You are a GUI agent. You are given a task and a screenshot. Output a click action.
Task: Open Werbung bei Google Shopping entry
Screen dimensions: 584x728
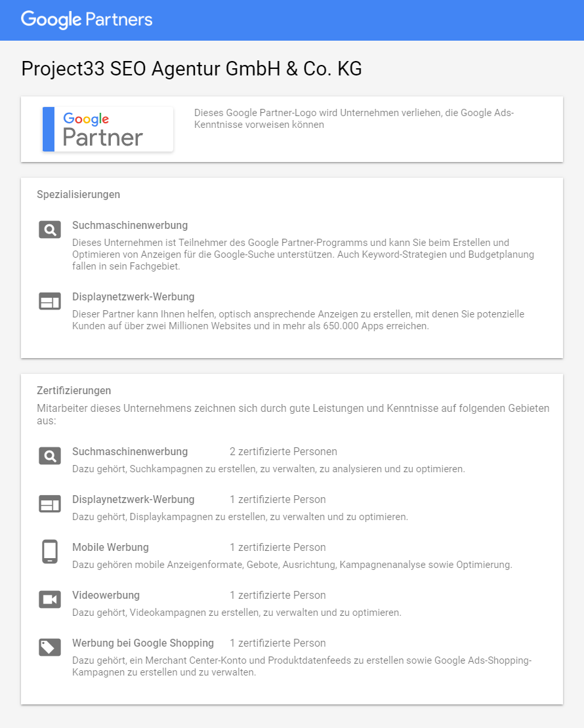(143, 643)
